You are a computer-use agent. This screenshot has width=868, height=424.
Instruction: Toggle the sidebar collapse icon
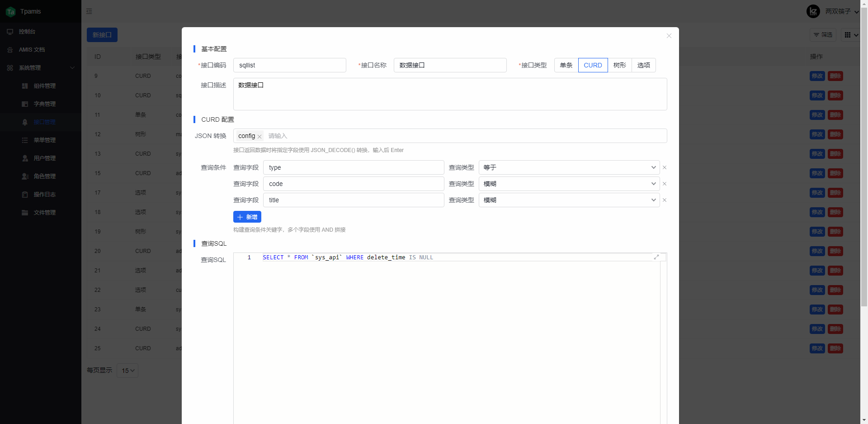point(89,11)
